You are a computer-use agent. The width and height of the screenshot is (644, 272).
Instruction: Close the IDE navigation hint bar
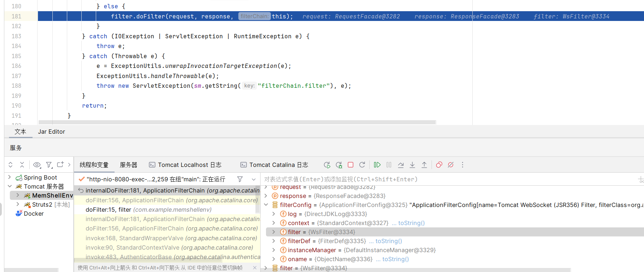point(255,268)
